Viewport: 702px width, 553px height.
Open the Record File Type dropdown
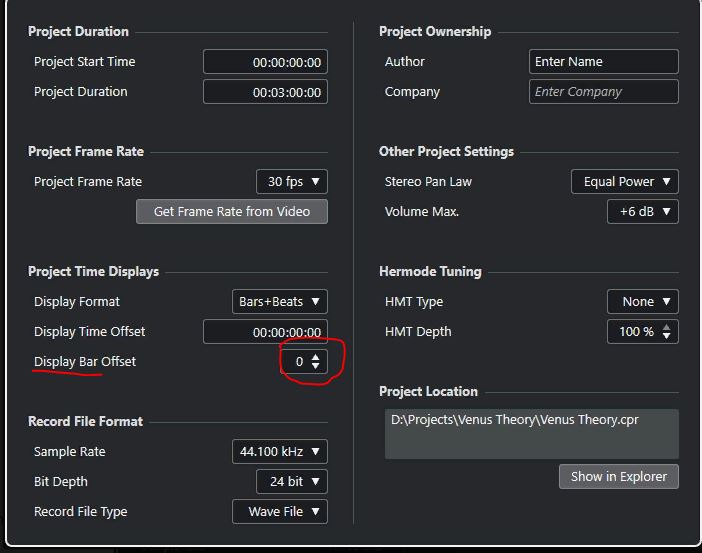point(280,511)
